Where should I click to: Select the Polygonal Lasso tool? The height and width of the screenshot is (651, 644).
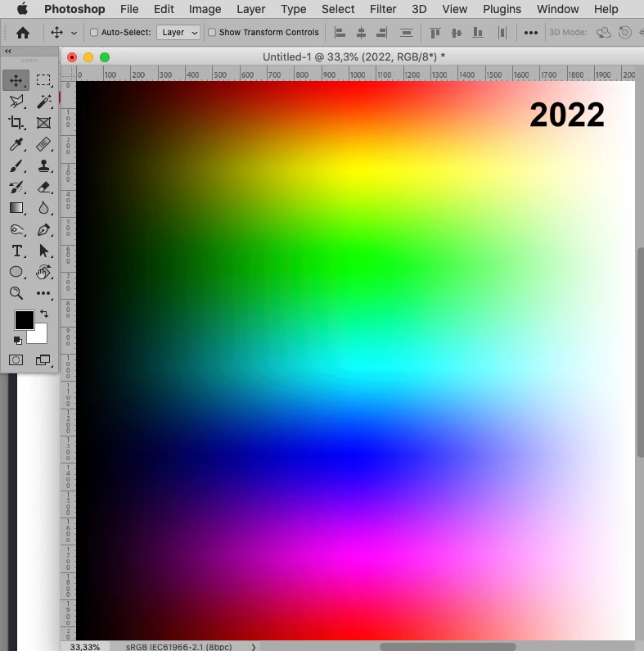(16, 102)
